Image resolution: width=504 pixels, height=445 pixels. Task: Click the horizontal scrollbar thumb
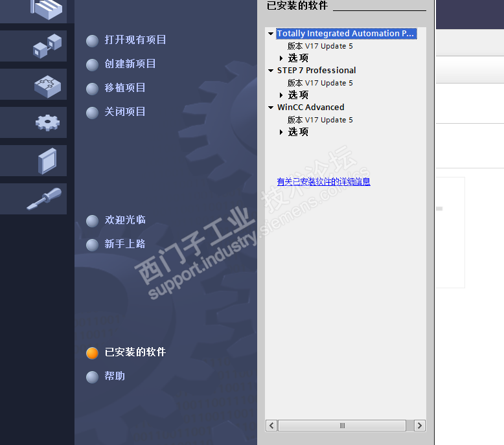pos(342,426)
